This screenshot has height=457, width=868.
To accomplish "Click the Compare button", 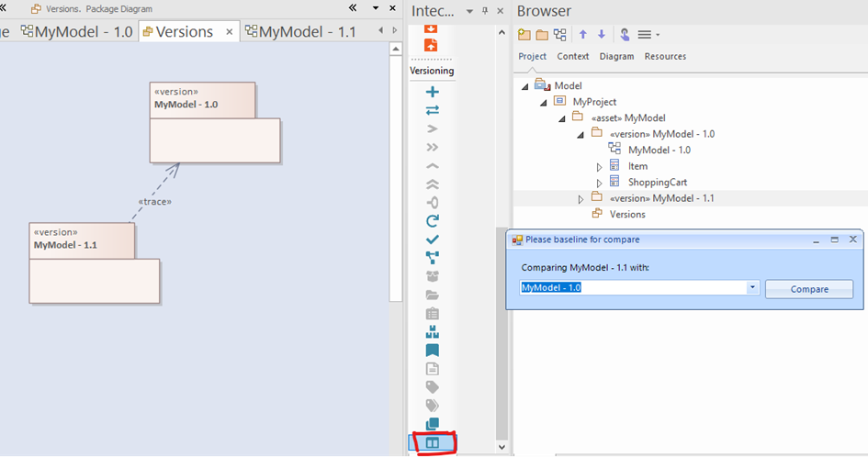I will (x=809, y=289).
